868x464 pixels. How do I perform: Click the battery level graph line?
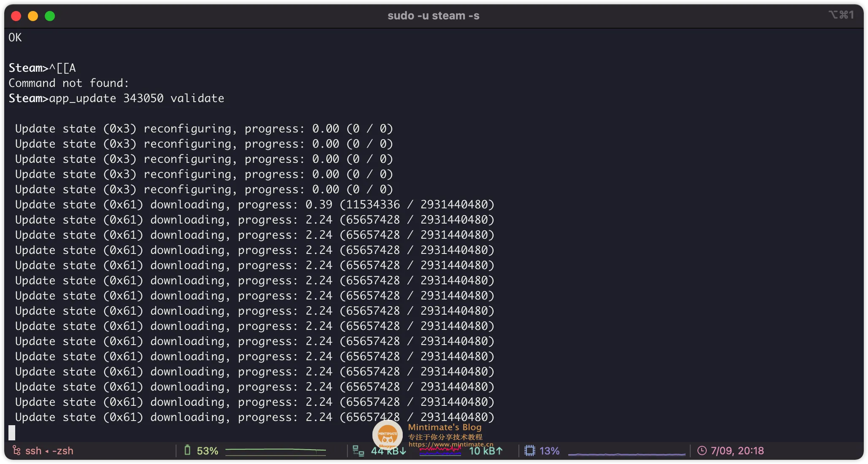pyautogui.click(x=276, y=451)
